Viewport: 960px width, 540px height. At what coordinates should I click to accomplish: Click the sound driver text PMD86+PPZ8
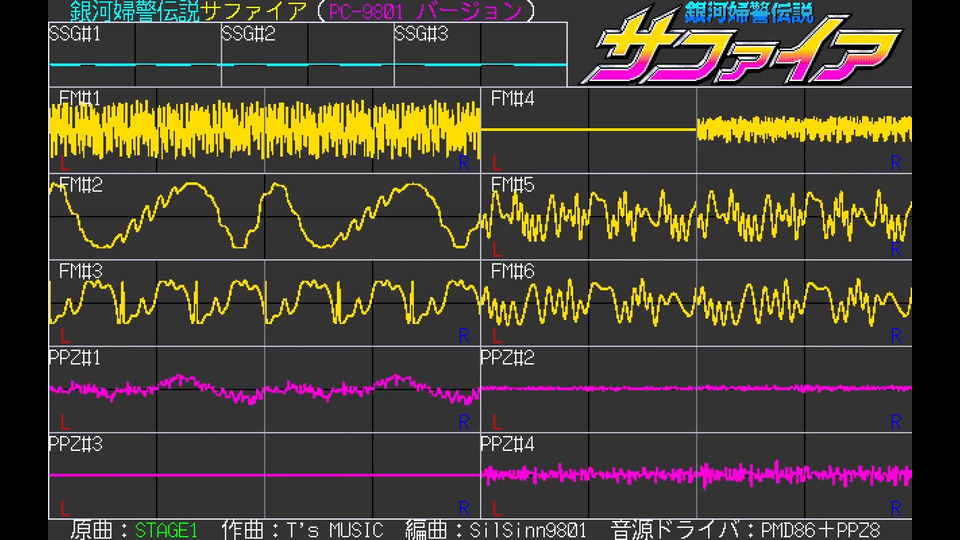tap(820, 530)
